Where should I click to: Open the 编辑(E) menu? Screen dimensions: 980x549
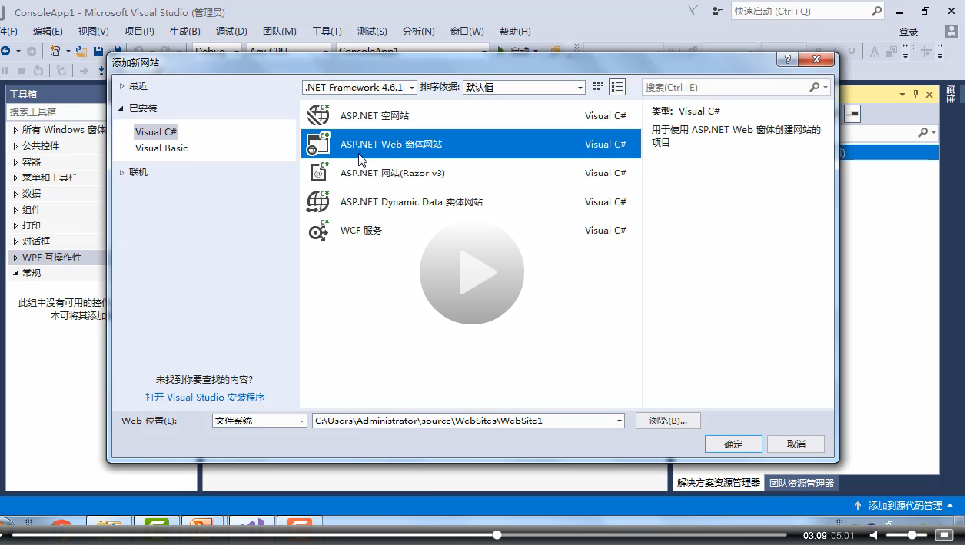click(x=48, y=32)
